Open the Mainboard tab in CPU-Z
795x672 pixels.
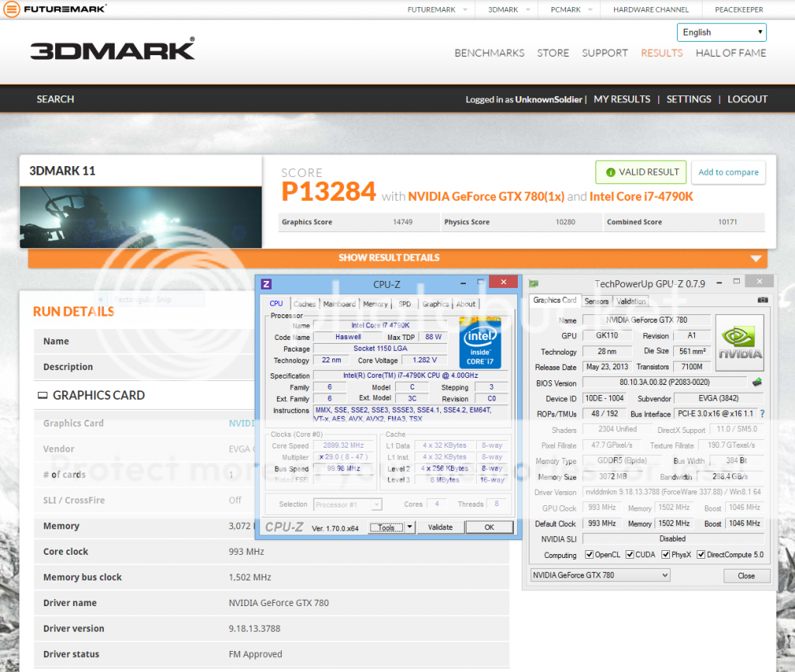tap(339, 304)
